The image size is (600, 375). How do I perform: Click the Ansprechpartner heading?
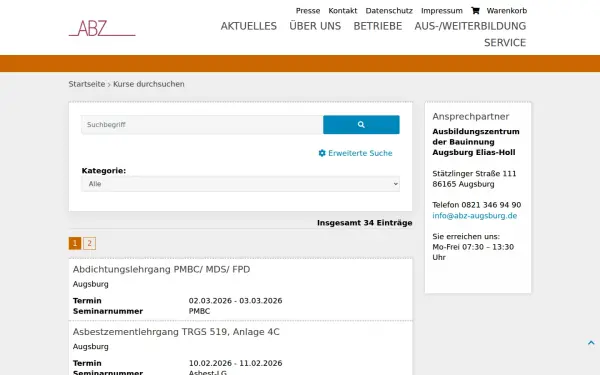tap(471, 117)
